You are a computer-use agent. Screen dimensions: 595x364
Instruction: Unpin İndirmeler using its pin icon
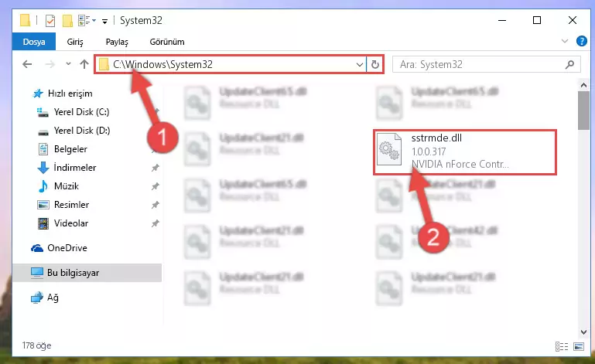156,168
